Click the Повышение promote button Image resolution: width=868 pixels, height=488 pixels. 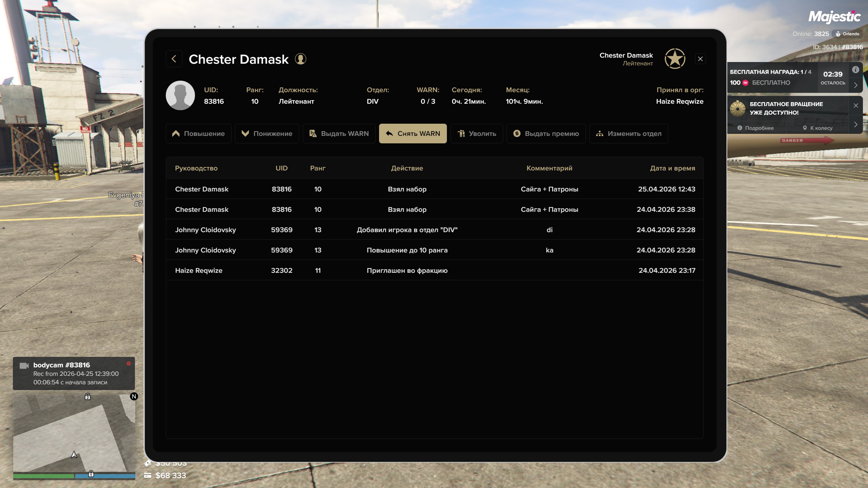coord(198,134)
